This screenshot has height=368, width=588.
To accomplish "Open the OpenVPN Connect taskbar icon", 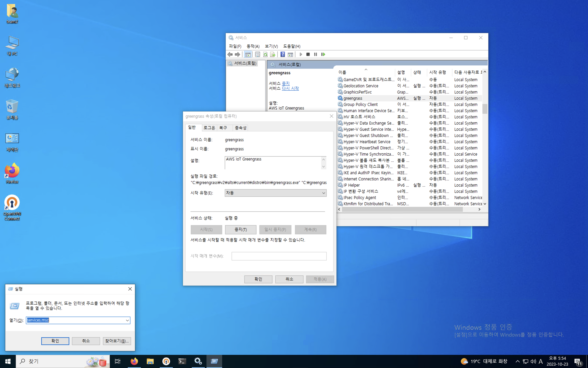I will [x=166, y=361].
